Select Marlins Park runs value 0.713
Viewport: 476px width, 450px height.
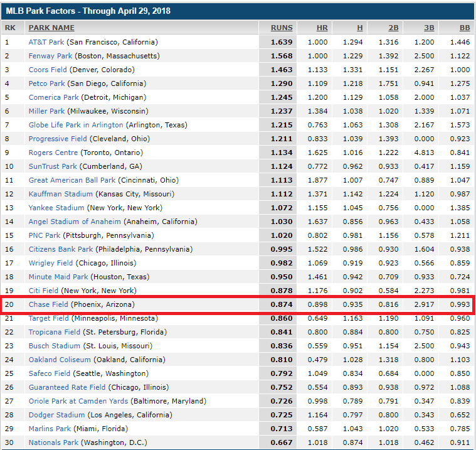pos(282,429)
